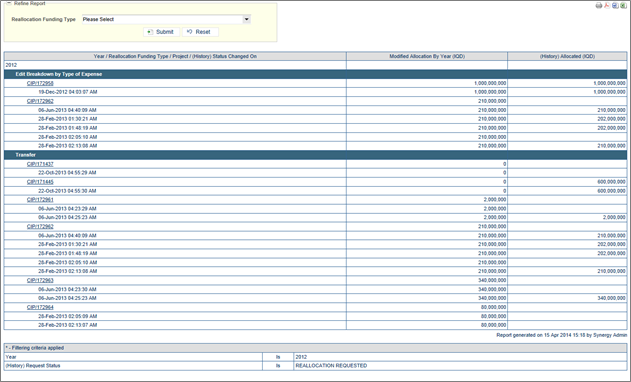This screenshot has width=631, height=382.
Task: Select the 22-Oct-2013 04:55:30 AM history row
Action: [x=316, y=191]
